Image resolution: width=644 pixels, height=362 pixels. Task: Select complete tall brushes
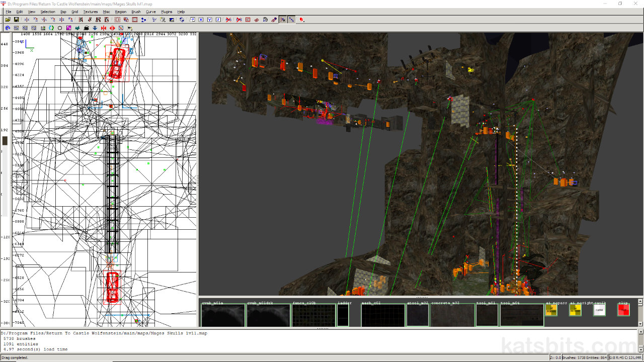pos(80,20)
